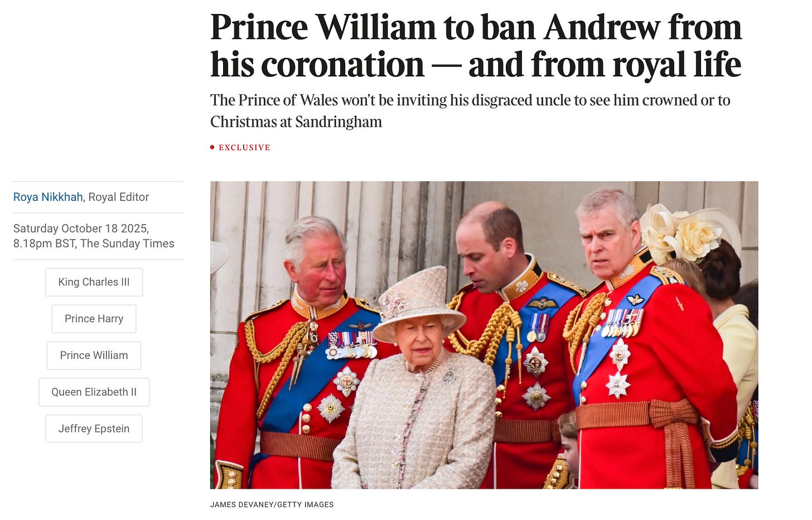The width and height of the screenshot is (812, 520).
Task: Click the beige hat in the photo
Action: 418,304
